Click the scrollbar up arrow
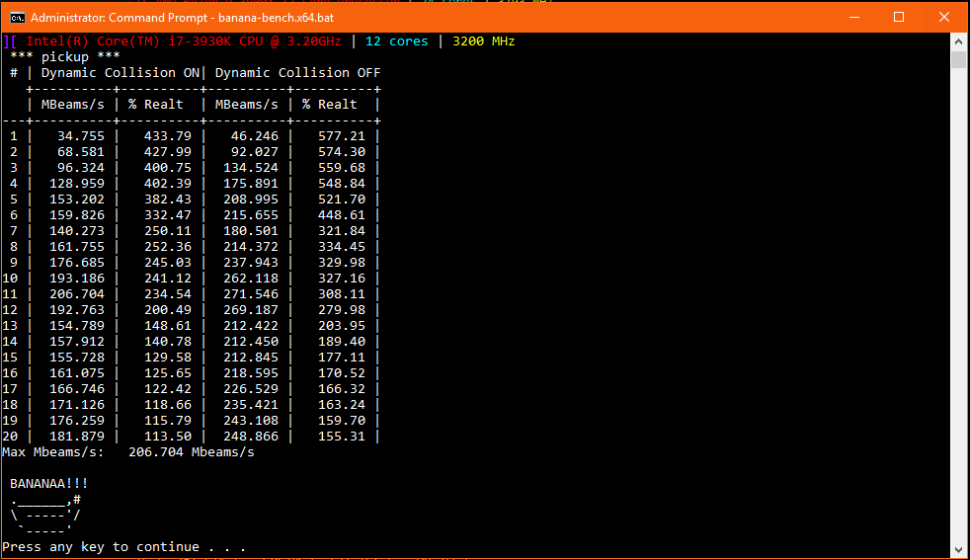Image resolution: width=970 pixels, height=560 pixels. click(x=958, y=41)
